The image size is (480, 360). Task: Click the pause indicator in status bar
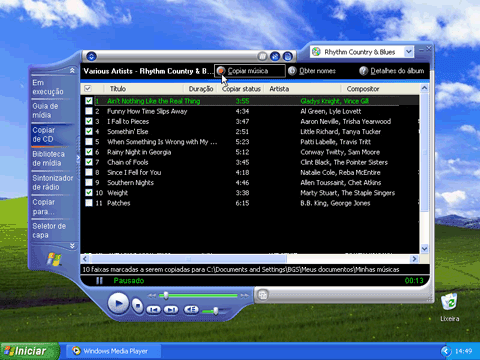(x=99, y=281)
